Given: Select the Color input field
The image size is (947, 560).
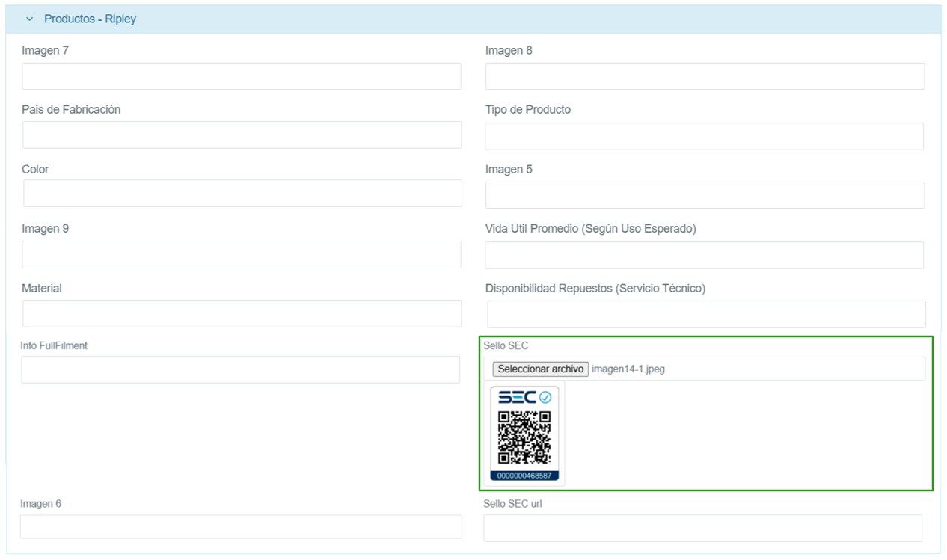Looking at the screenshot, I should tap(242, 193).
